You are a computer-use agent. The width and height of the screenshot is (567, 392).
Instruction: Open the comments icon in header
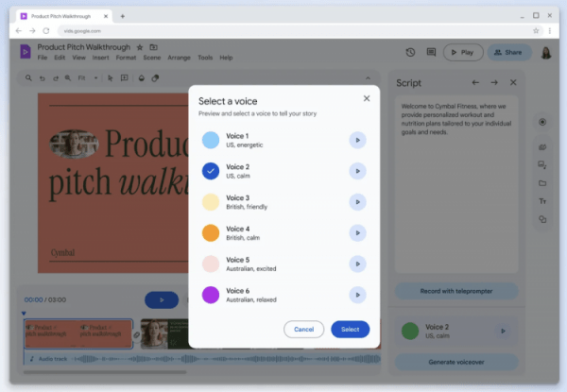[x=431, y=52]
